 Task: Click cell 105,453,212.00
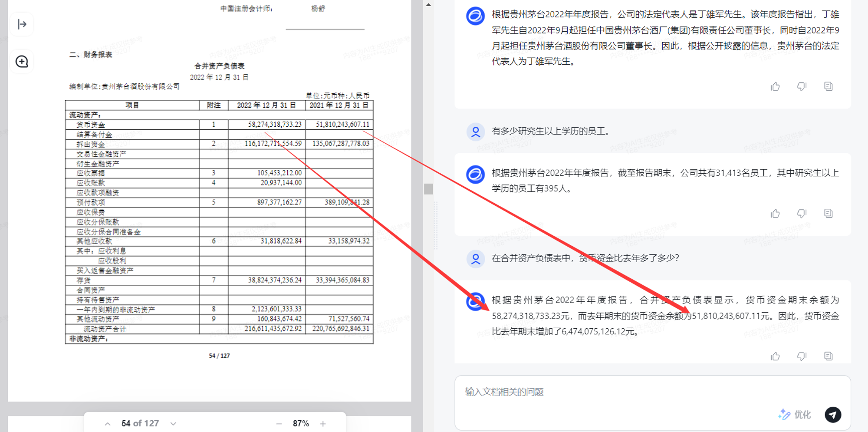pos(279,173)
